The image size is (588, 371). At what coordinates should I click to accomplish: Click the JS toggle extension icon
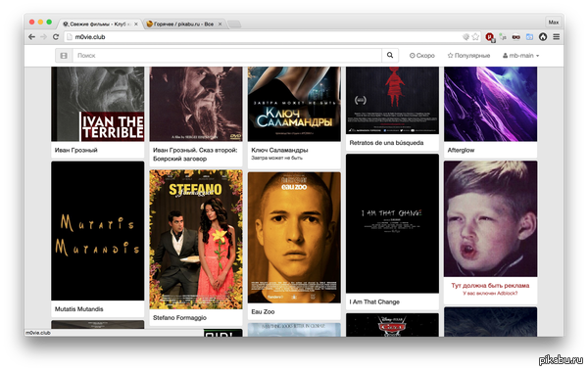tap(503, 37)
